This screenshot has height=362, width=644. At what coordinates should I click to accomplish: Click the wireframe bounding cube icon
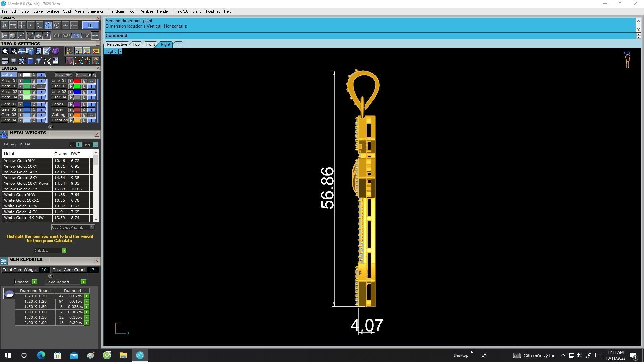coord(22,61)
